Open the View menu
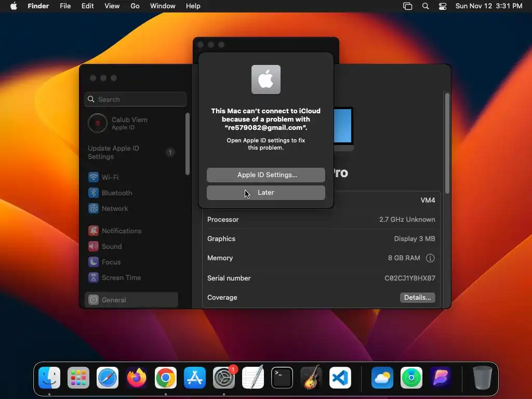Image resolution: width=532 pixels, height=399 pixels. (x=112, y=6)
